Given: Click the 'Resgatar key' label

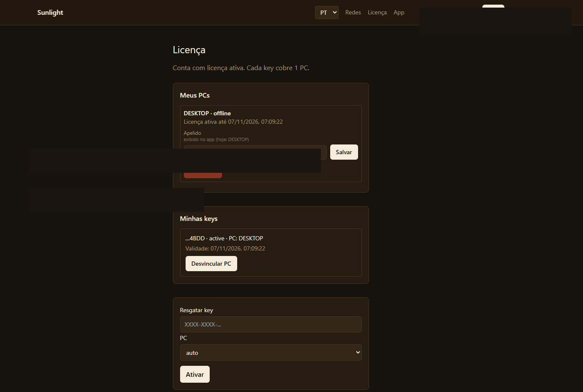Looking at the screenshot, I should point(196,310).
